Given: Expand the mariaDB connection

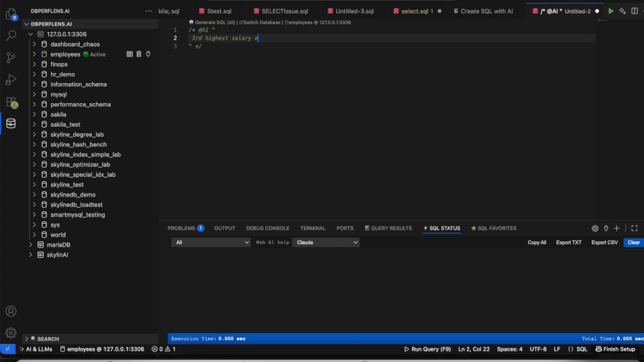Looking at the screenshot, I should [30, 245].
